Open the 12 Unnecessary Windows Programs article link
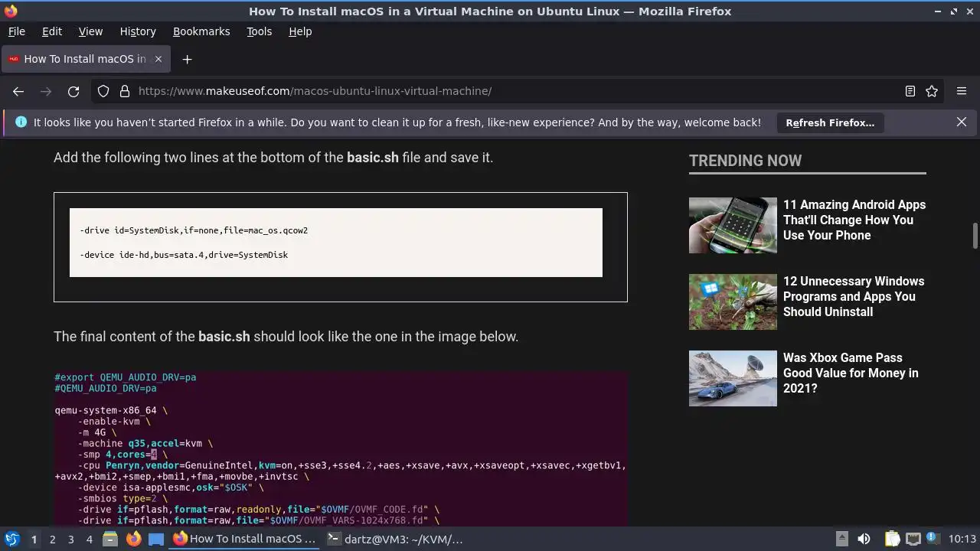Viewport: 980px width, 551px height. 854,296
